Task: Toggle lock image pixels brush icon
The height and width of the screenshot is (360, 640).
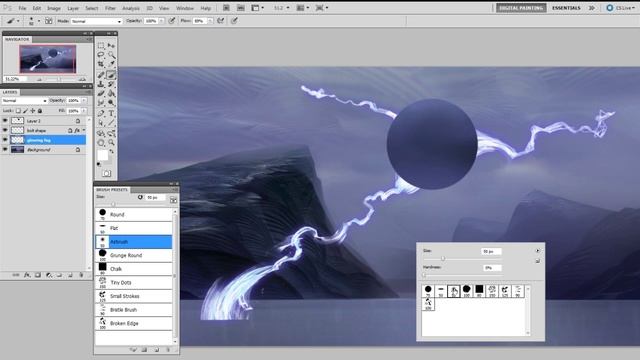Action: pyautogui.click(x=25, y=111)
